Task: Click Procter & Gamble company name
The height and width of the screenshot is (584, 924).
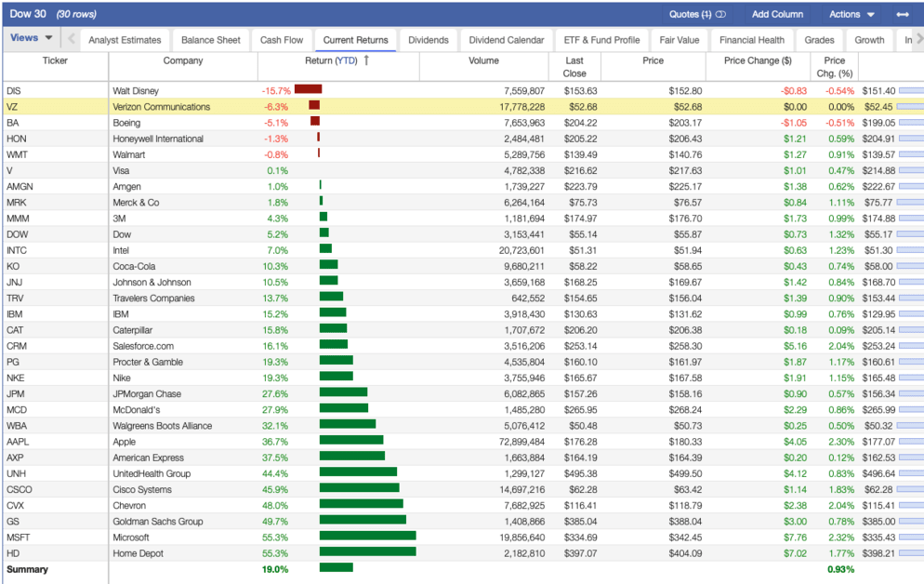Action: [147, 362]
